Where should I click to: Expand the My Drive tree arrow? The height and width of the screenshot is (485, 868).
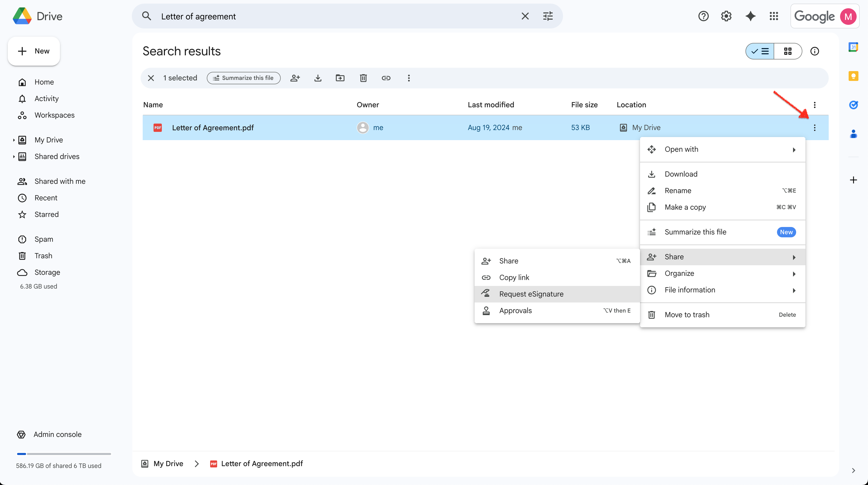(x=14, y=140)
